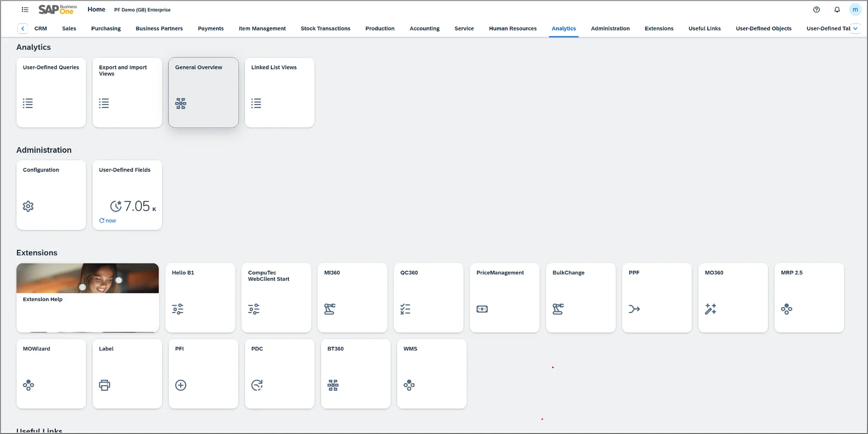This screenshot has height=434, width=868.
Task: Click the PFI plus circle icon
Action: tap(181, 385)
